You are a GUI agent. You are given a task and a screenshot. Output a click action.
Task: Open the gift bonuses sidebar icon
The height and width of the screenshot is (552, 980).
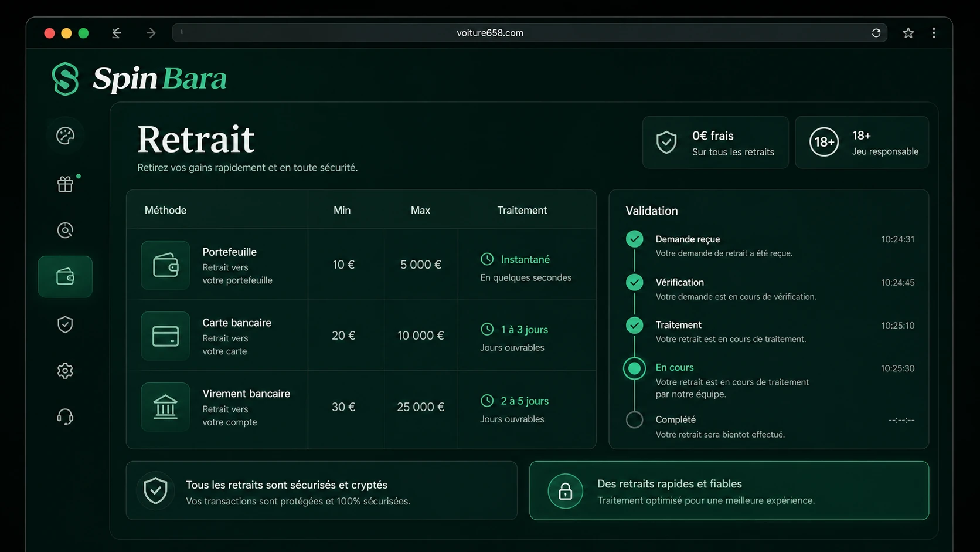click(x=65, y=184)
